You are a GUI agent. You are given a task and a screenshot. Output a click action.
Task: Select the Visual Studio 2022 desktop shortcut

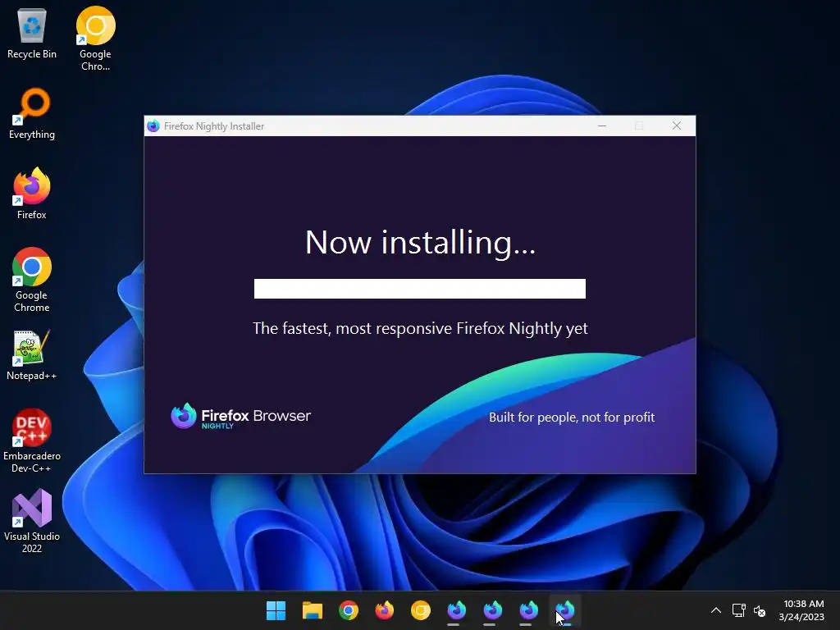(32, 521)
